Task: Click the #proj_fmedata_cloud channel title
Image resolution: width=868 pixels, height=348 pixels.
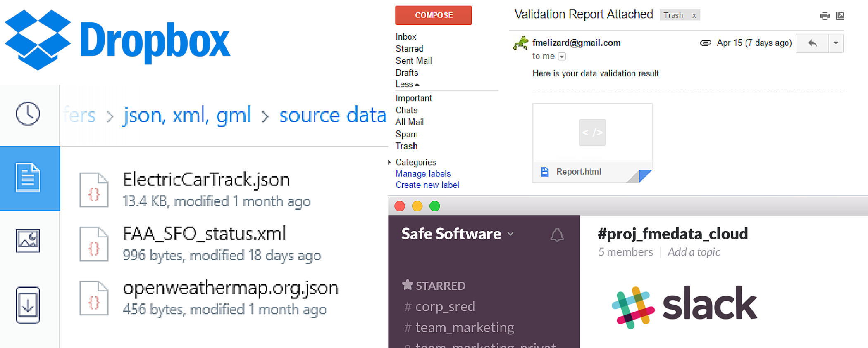Action: pyautogui.click(x=672, y=234)
